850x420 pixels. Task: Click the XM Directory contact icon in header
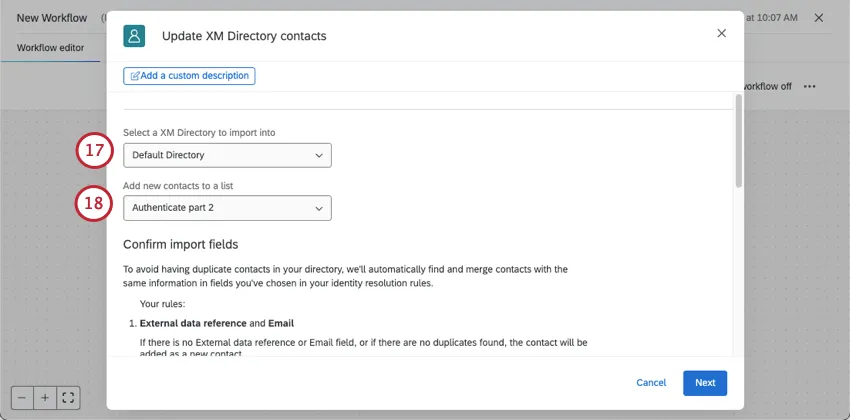coord(134,36)
